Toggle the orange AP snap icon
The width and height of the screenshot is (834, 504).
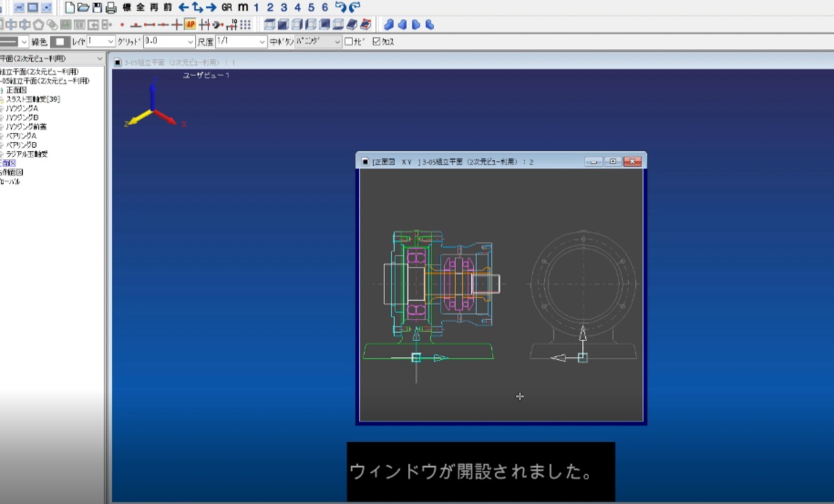click(x=190, y=25)
